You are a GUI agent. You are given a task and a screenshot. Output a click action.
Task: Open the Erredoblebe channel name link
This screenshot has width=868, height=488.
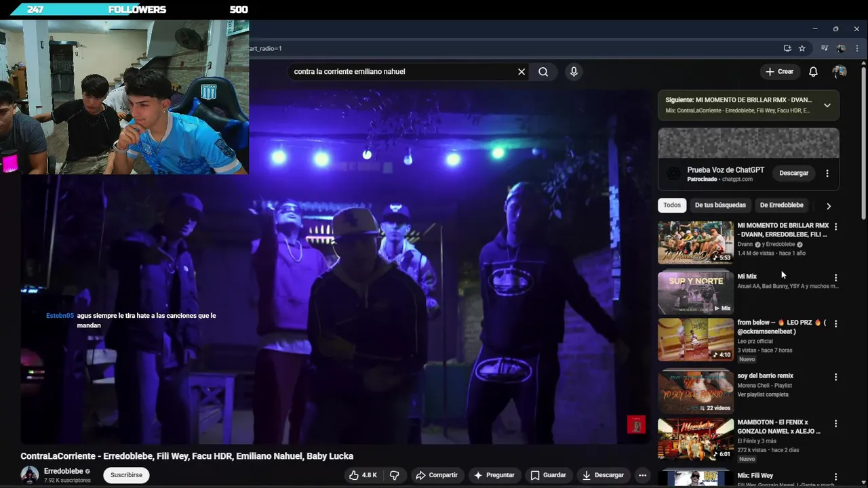coord(64,471)
